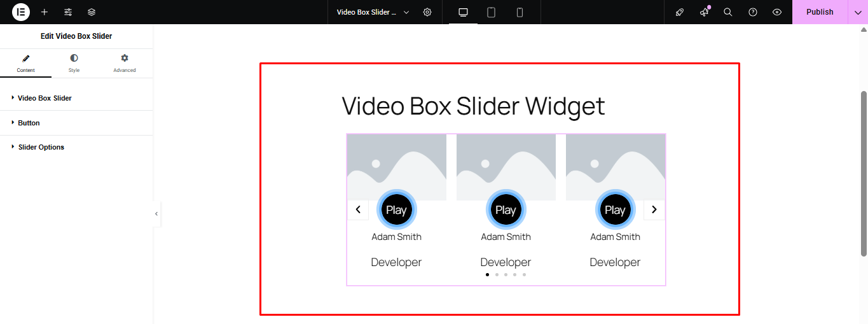Click the Video Box Slider Widget heading
This screenshot has height=324, width=868.
[474, 106]
